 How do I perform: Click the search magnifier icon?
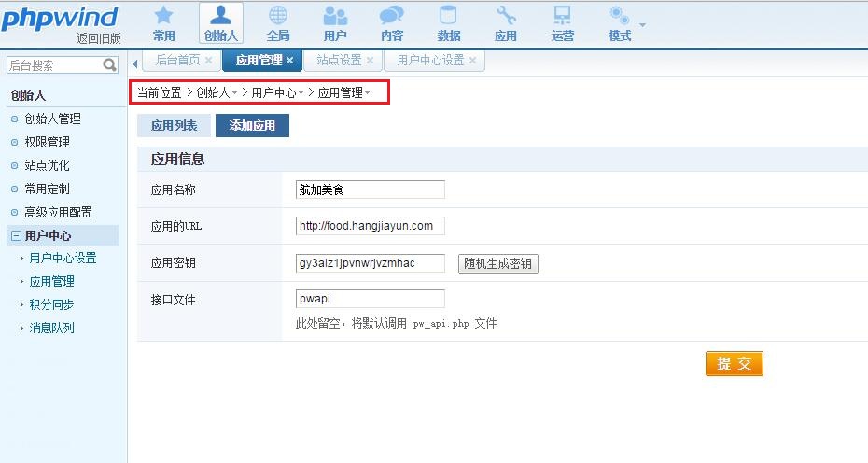[109, 64]
